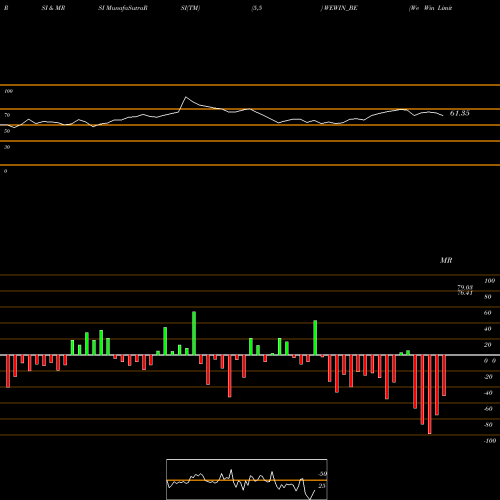Click the '40' label on MR axis
The width and height of the screenshot is (500, 500).
pos(488,329)
